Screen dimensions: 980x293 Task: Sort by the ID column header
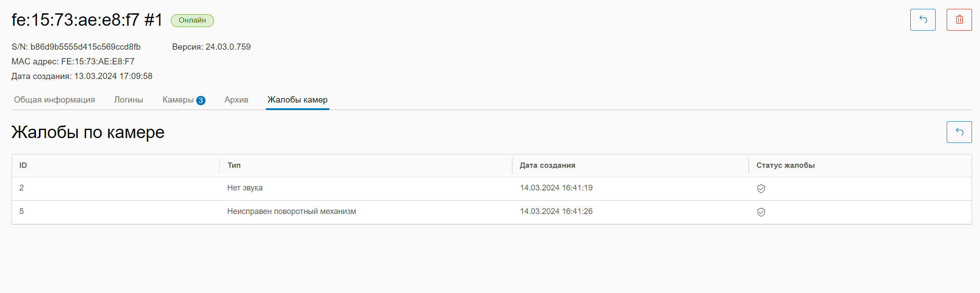[23, 165]
